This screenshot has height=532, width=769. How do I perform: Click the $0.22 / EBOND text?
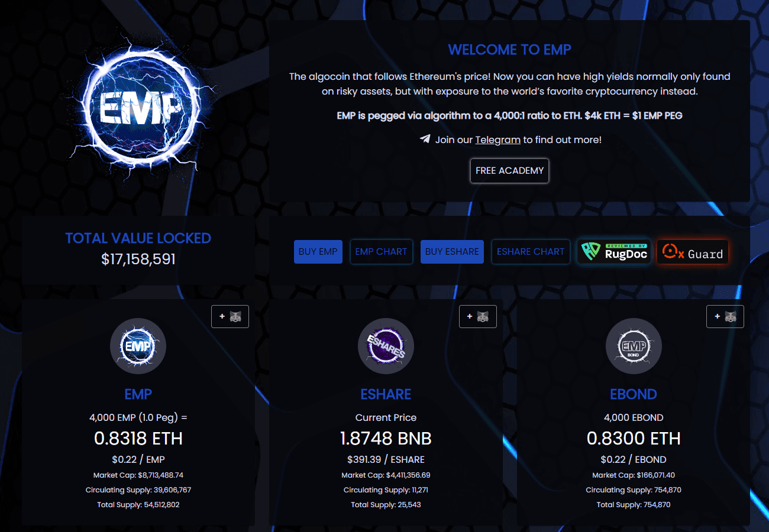[x=634, y=459]
